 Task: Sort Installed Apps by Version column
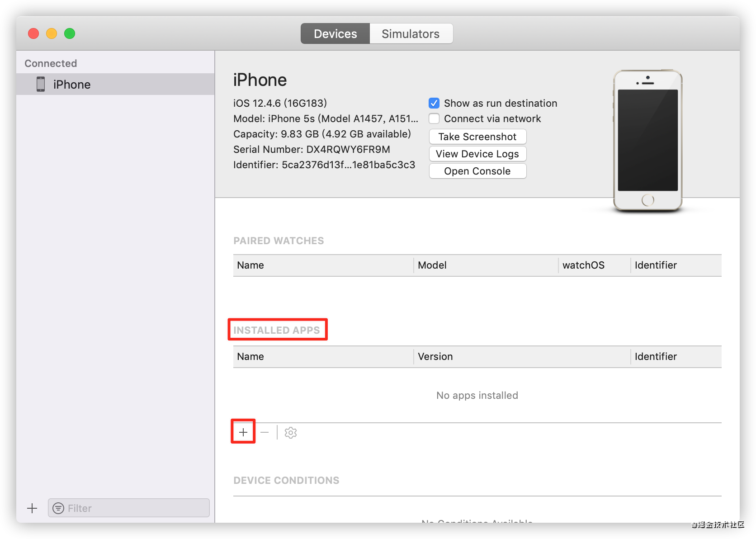tap(522, 357)
